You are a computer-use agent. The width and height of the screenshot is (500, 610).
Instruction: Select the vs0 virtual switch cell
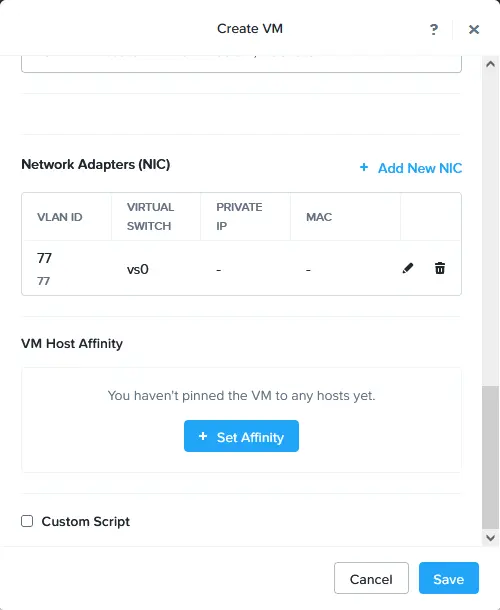click(x=138, y=269)
